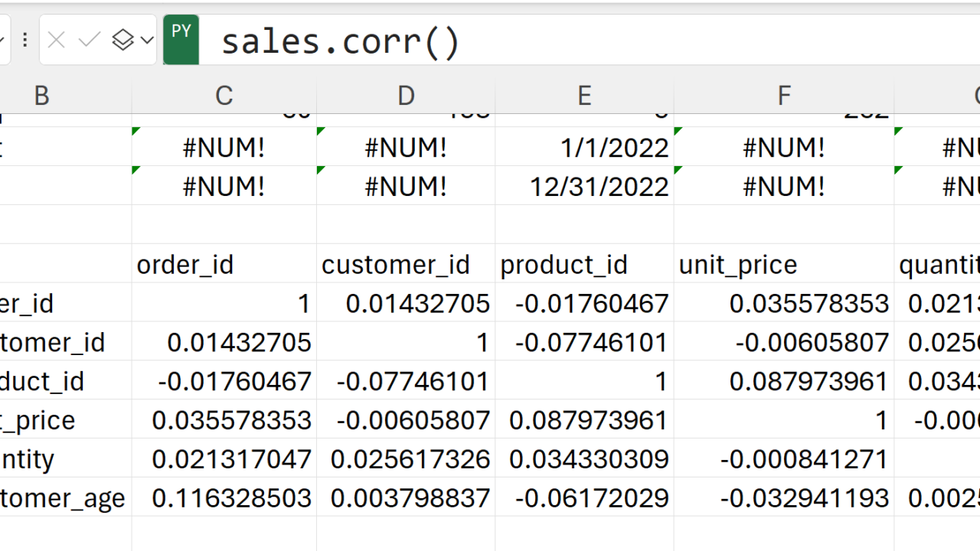Image resolution: width=980 pixels, height=551 pixels.
Task: Click the enter checkmark formula icon
Action: point(90,40)
